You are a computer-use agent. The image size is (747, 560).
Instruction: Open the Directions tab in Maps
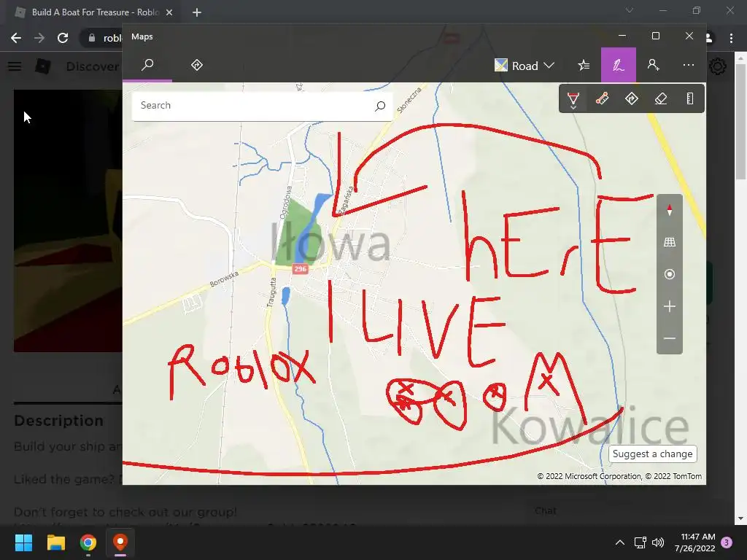click(x=197, y=65)
